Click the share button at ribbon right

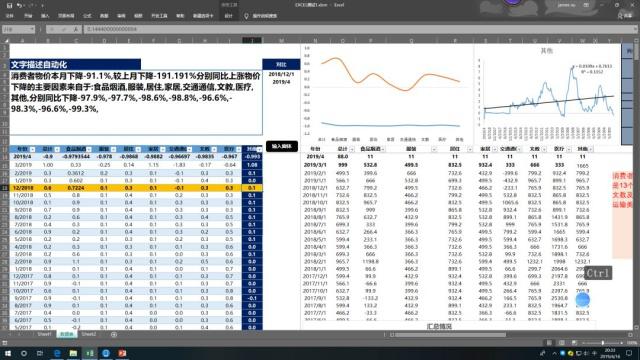click(625, 16)
